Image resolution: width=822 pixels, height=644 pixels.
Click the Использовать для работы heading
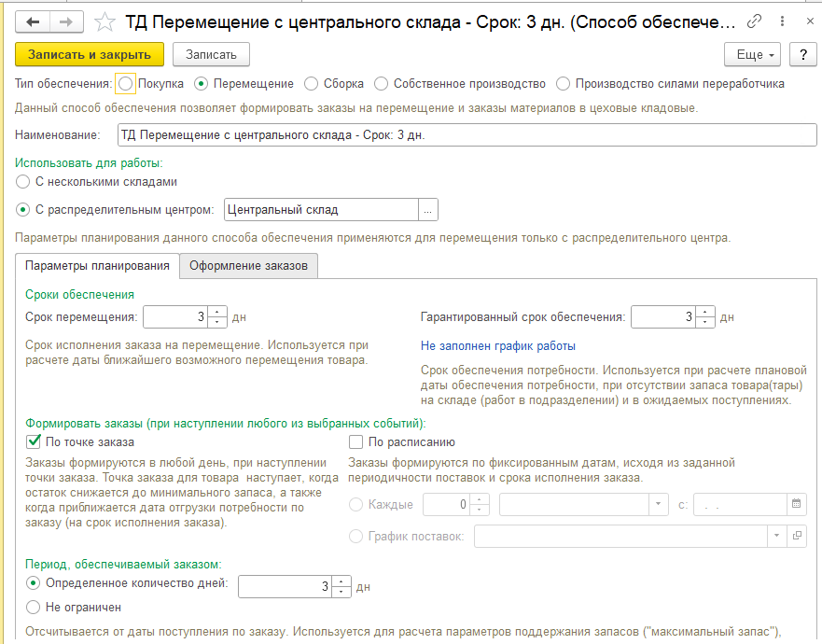click(x=89, y=163)
